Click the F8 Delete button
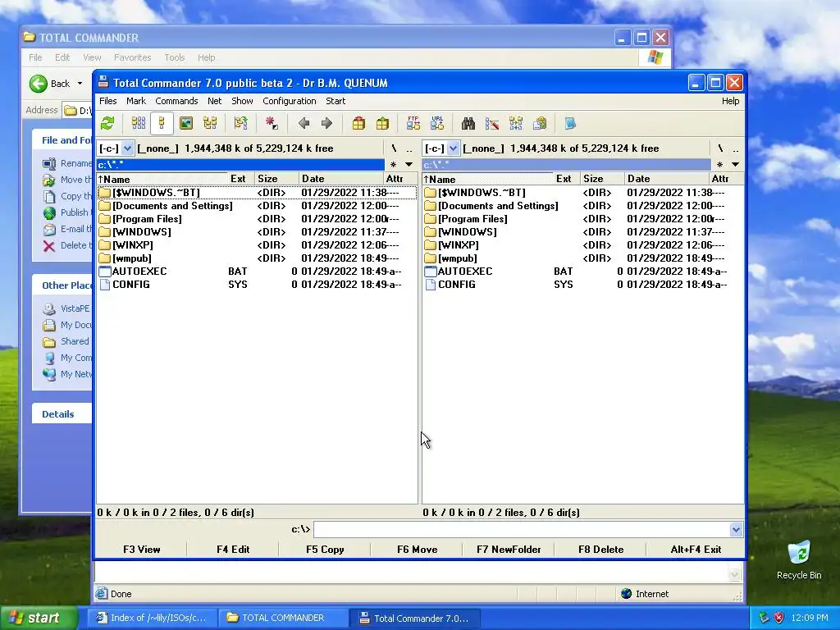 (600, 549)
